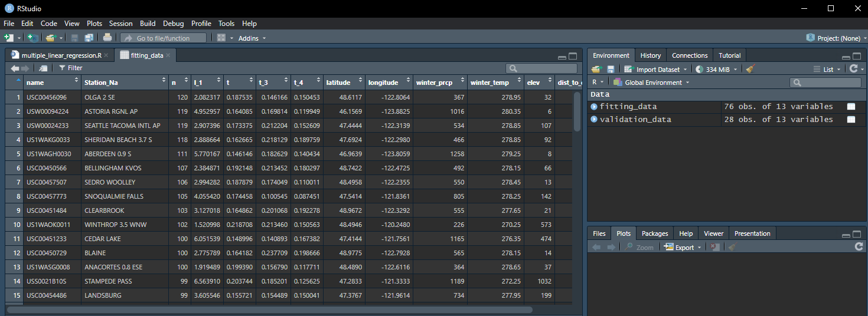
Task: Open the Plots menu in menu bar
Action: point(94,24)
